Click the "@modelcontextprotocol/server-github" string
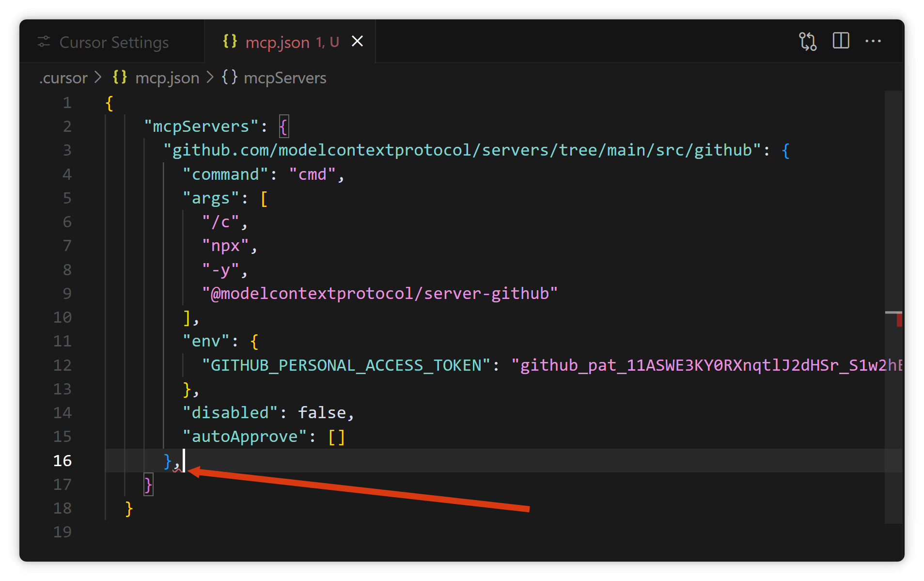 click(380, 293)
